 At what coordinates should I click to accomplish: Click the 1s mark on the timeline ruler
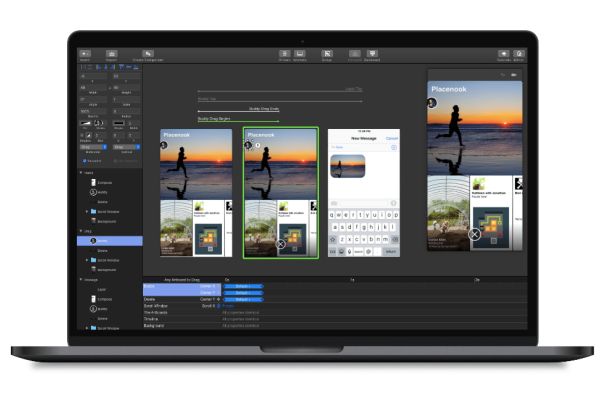pyautogui.click(x=352, y=280)
